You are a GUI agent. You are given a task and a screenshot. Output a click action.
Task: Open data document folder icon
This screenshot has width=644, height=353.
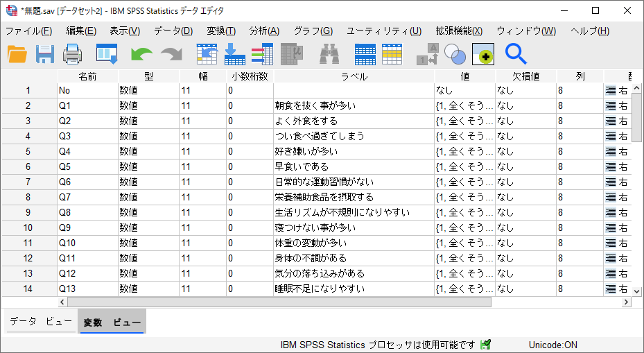[x=17, y=54]
